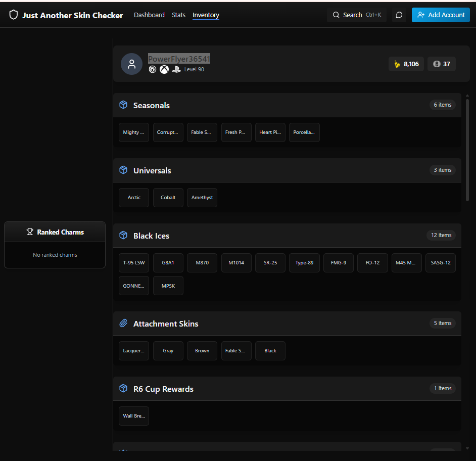Click the M1014 black ice
The height and width of the screenshot is (461, 476).
coord(236,263)
